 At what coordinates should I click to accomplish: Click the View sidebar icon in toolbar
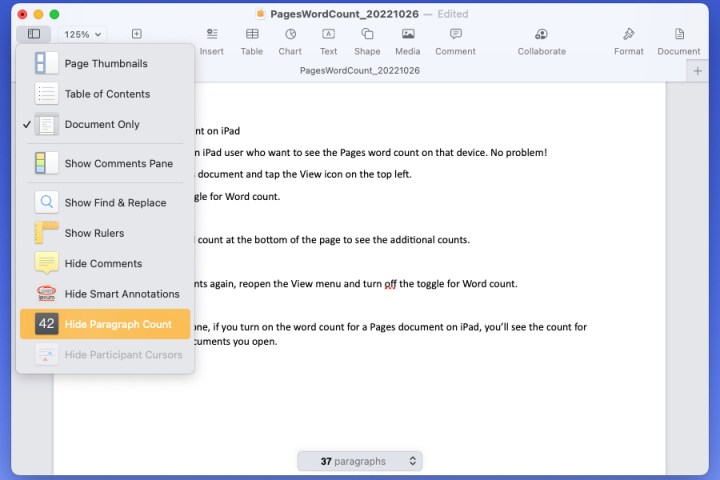pyautogui.click(x=34, y=34)
